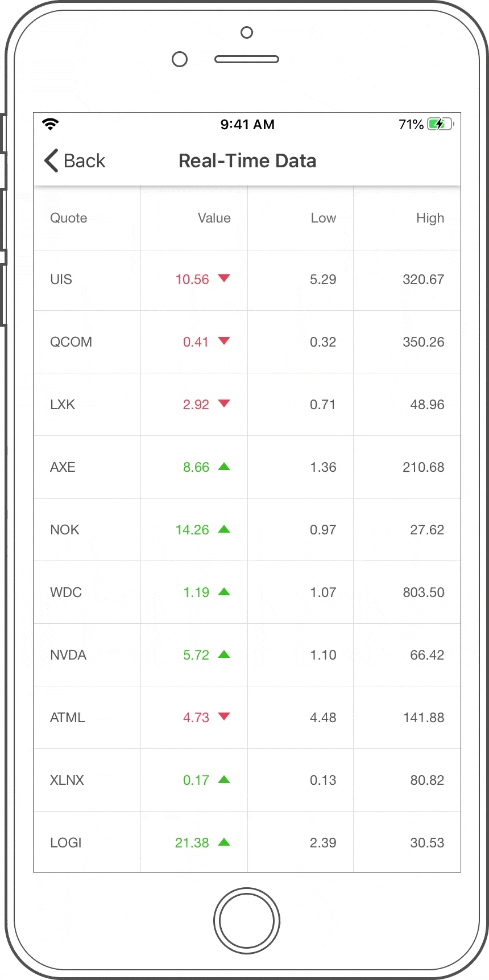Sort by the Quote column header
This screenshot has height=980, width=489.
(x=69, y=218)
